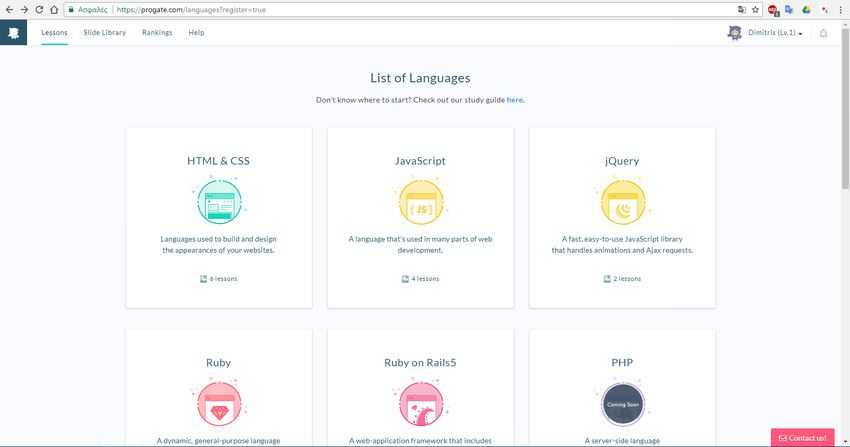Open the Help menu item
850x447 pixels.
[x=196, y=33]
